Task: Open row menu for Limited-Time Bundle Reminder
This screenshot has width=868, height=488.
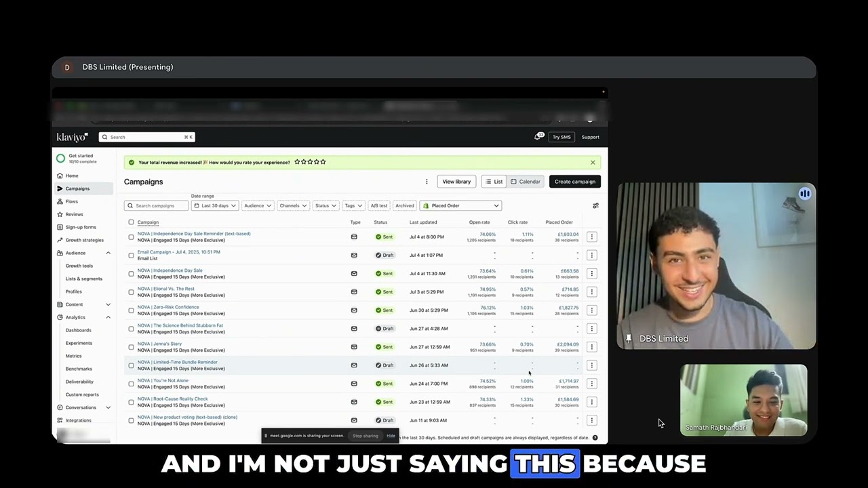Action: point(591,365)
